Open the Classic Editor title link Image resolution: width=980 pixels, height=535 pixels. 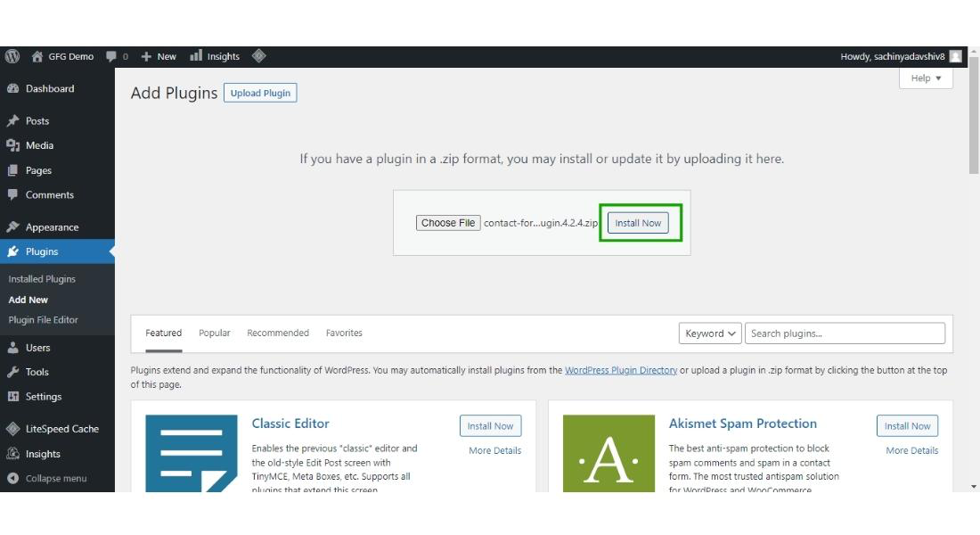pyautogui.click(x=290, y=424)
